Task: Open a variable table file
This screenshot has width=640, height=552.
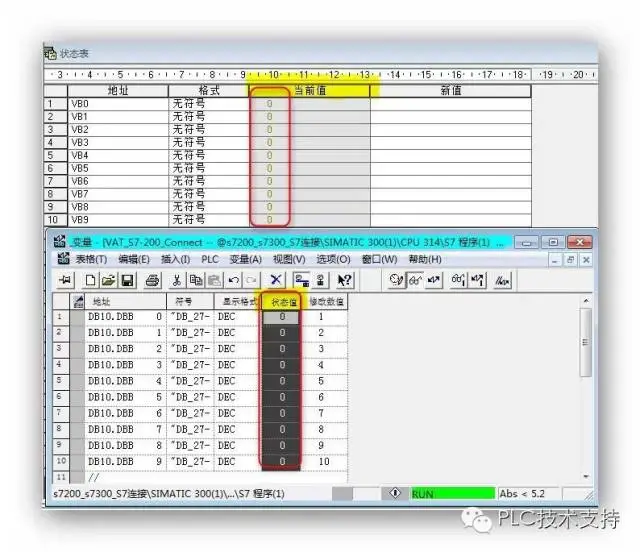Action: [x=109, y=280]
